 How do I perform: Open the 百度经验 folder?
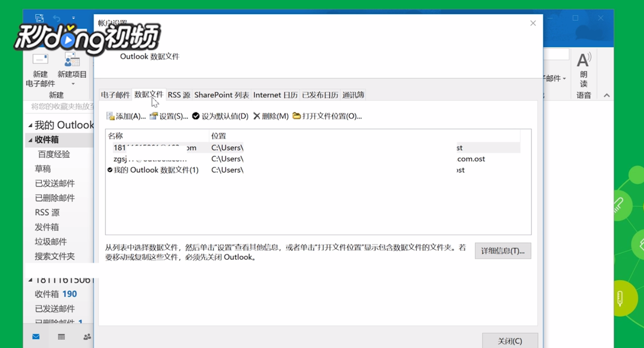point(54,154)
